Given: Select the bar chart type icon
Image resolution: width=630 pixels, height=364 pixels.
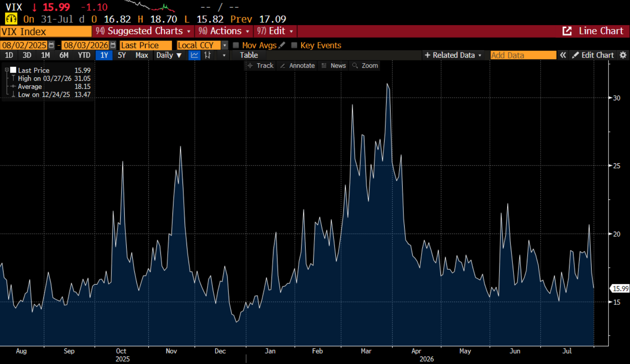Looking at the screenshot, I should 207,55.
